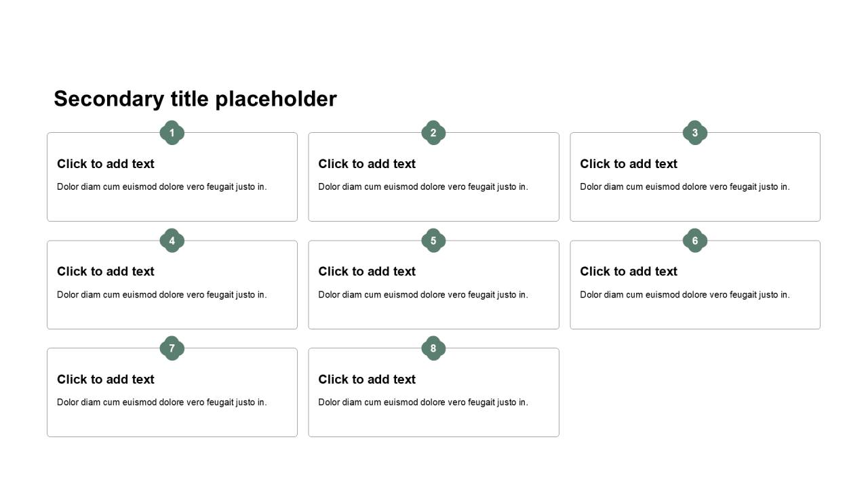Click the 'Dolor diam' body text in card 8
Viewport: 868px width, 488px height.
click(x=423, y=403)
